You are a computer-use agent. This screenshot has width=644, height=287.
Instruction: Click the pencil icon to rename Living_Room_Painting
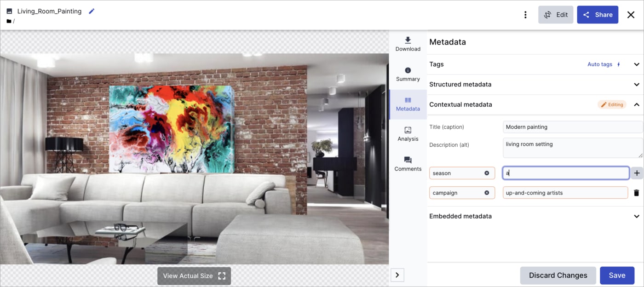pyautogui.click(x=92, y=11)
